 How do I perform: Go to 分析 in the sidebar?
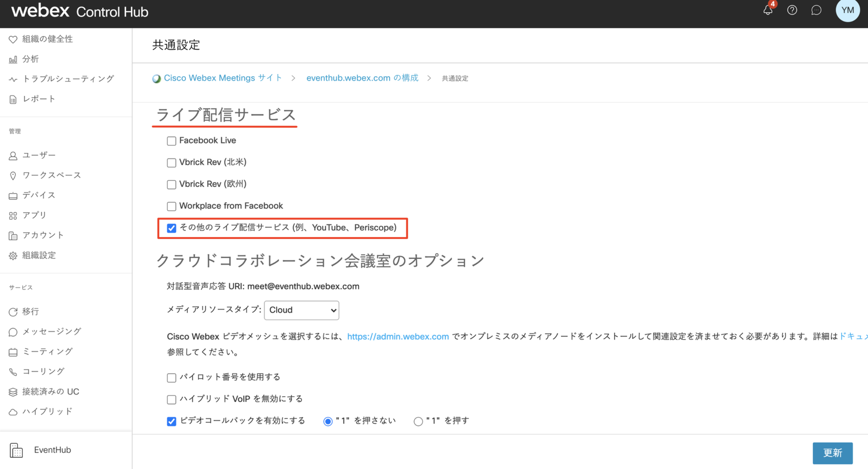31,59
